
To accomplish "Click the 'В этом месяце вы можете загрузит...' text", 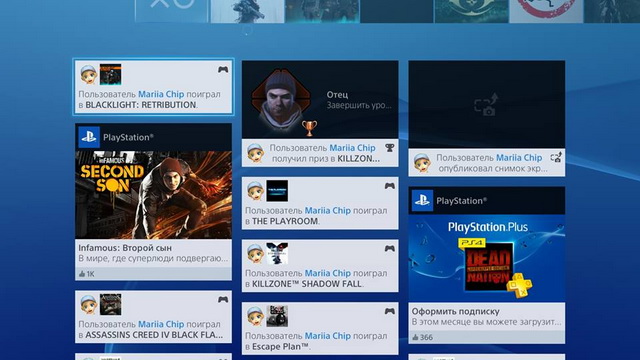I will click(x=487, y=322).
